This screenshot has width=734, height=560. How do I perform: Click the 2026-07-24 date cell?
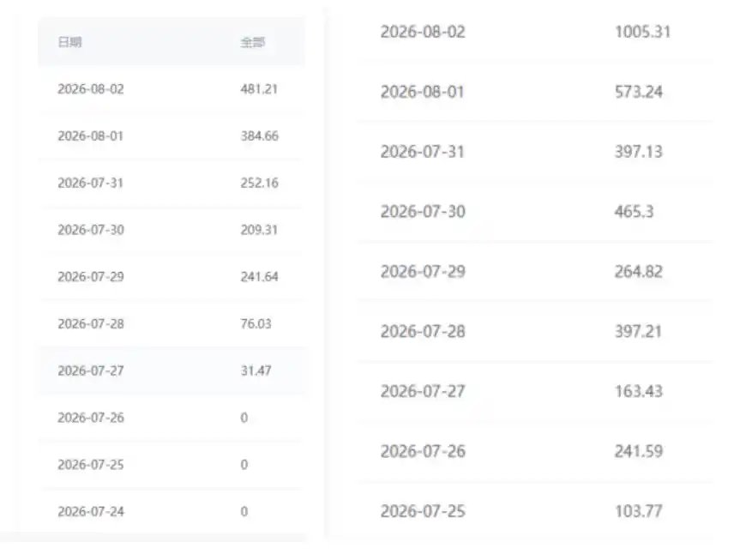point(91,511)
